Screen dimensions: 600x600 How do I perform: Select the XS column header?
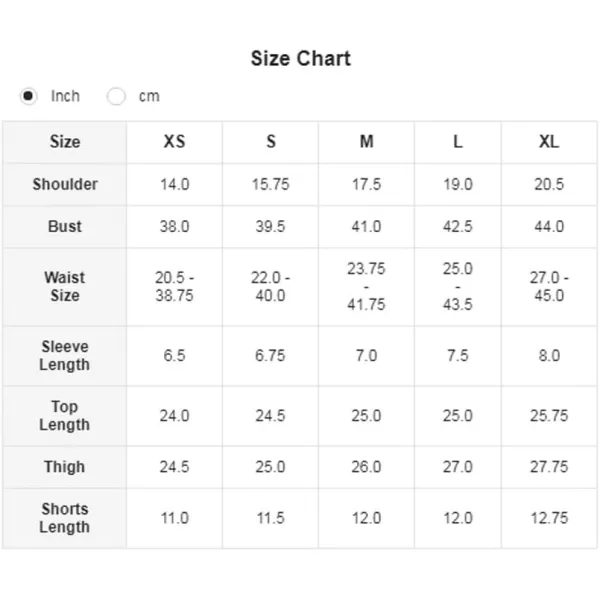click(174, 142)
